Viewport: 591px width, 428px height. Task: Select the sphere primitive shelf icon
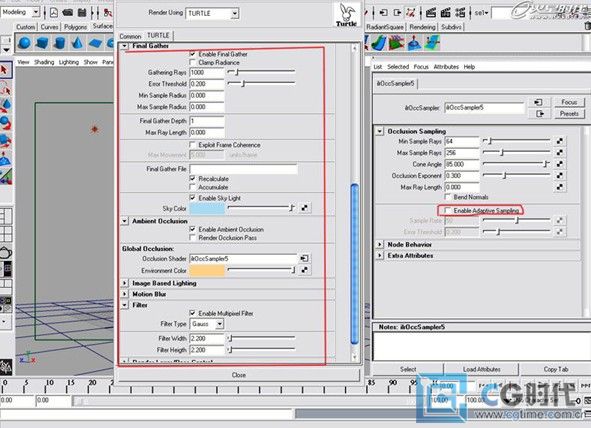[24, 43]
